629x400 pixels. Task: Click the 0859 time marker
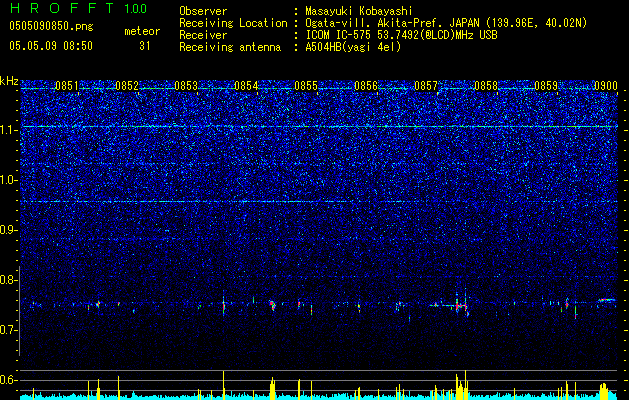click(x=546, y=86)
